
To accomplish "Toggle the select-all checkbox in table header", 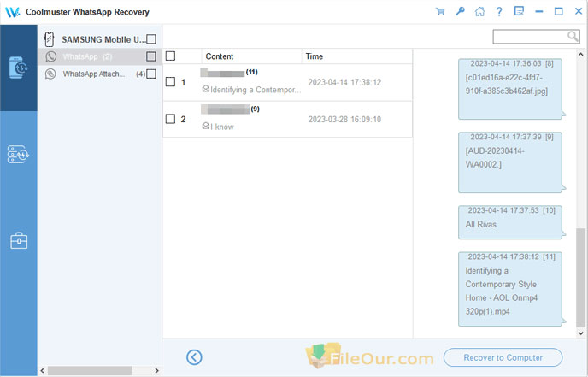I will [x=170, y=56].
